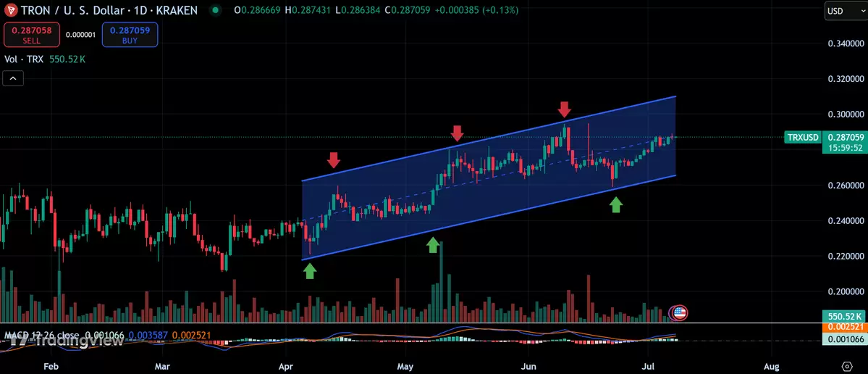Click the candle countdown 15:59:52 label
The width and height of the screenshot is (868, 374).
[845, 147]
